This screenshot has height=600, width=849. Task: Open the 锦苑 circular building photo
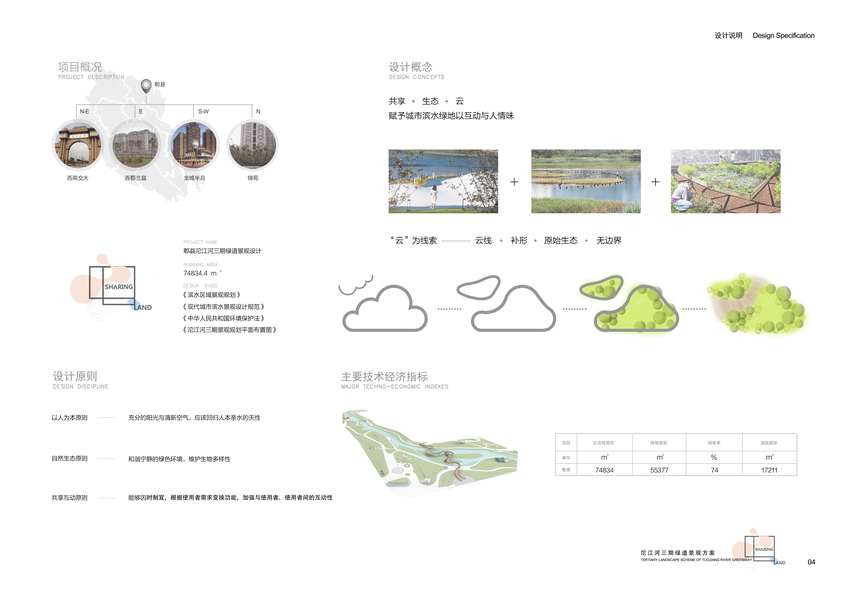coord(252,145)
